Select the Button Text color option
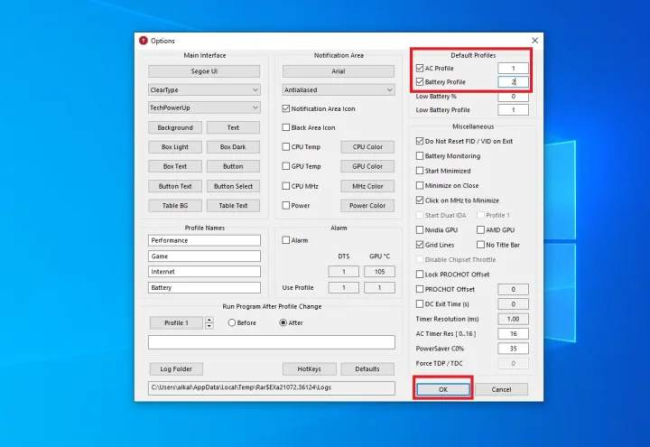 175,186
